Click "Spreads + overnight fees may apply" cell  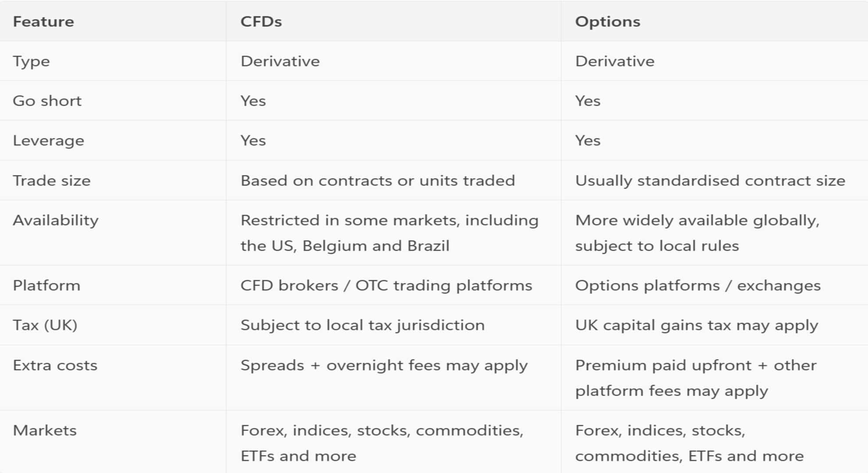point(384,365)
